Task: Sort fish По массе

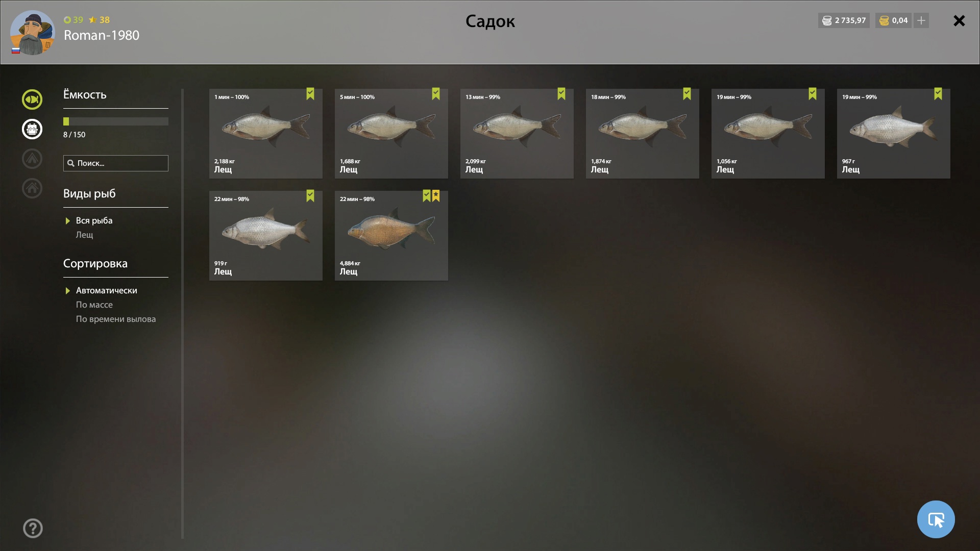Action: 94,305
